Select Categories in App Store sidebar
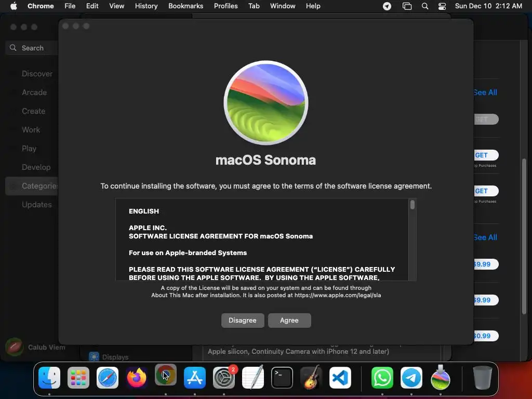 tap(32, 186)
